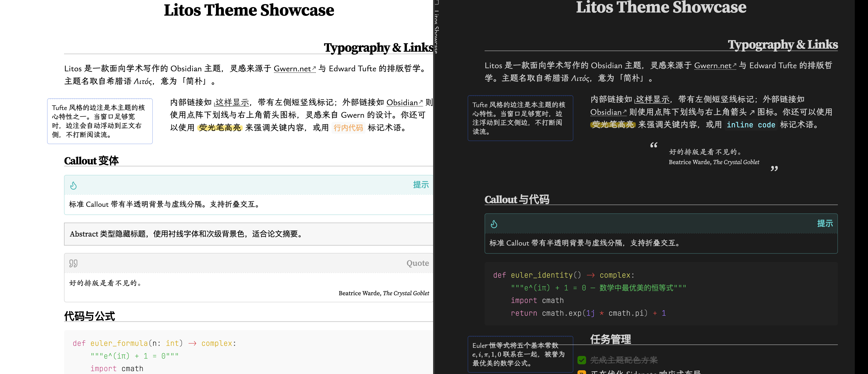Click the quotation mark icon in Quote callout
This screenshot has width=868, height=374.
(x=73, y=264)
